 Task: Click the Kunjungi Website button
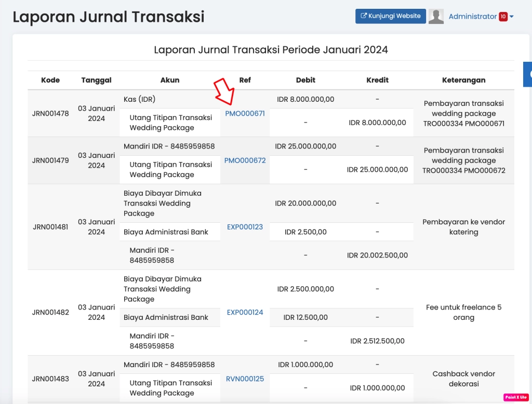(390, 16)
